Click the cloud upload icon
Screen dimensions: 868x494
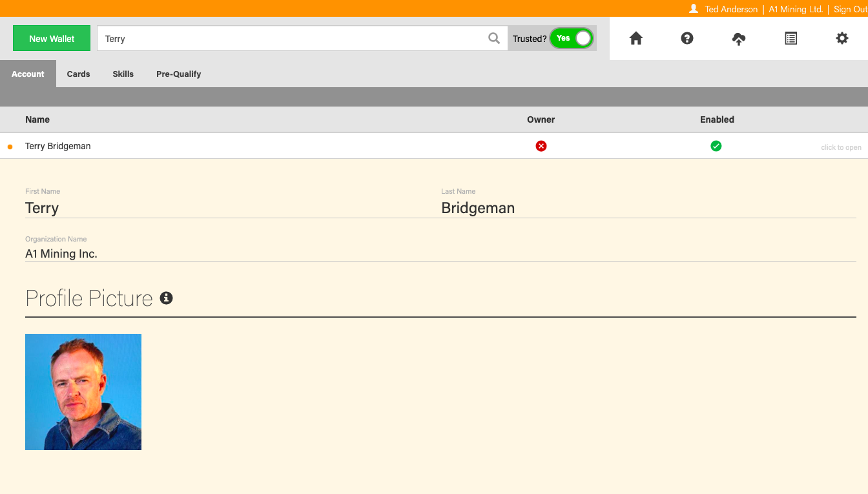click(739, 39)
